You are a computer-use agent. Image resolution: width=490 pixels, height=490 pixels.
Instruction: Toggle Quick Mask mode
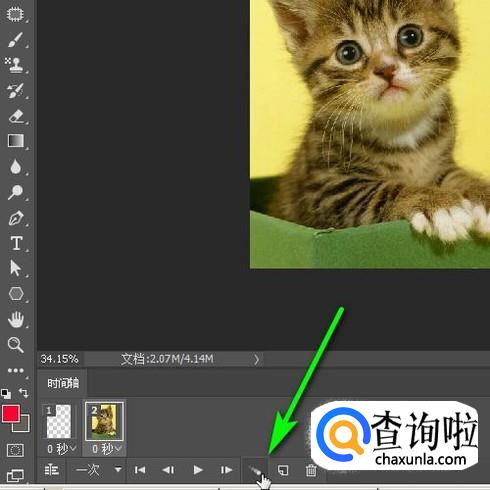click(15, 450)
